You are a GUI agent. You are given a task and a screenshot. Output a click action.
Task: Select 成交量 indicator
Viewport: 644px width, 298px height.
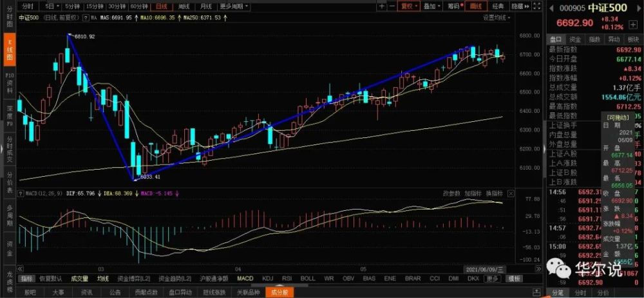[79, 279]
